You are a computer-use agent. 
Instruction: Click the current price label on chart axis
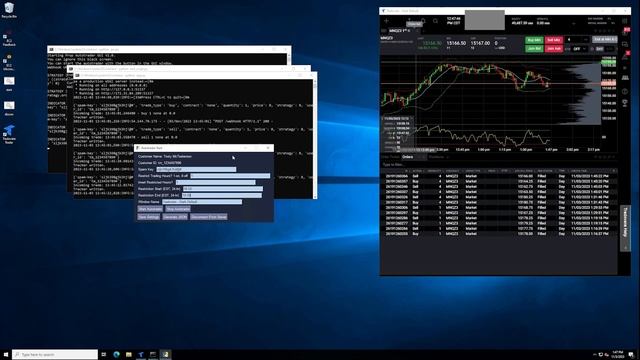tap(609, 83)
